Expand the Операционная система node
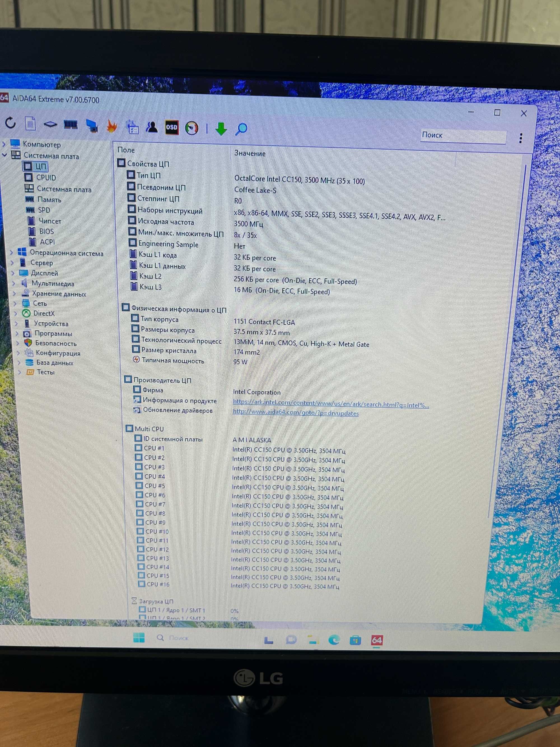Image resolution: width=560 pixels, height=747 pixels. click(x=12, y=252)
